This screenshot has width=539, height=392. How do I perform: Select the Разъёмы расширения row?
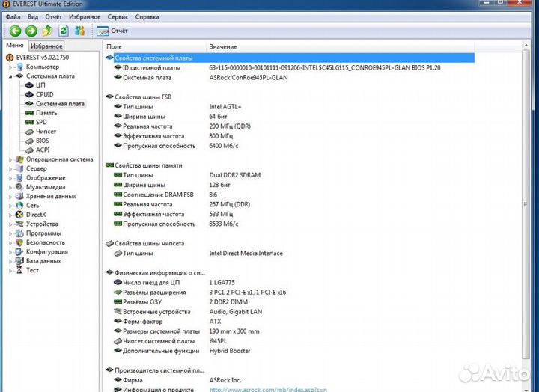point(289,293)
